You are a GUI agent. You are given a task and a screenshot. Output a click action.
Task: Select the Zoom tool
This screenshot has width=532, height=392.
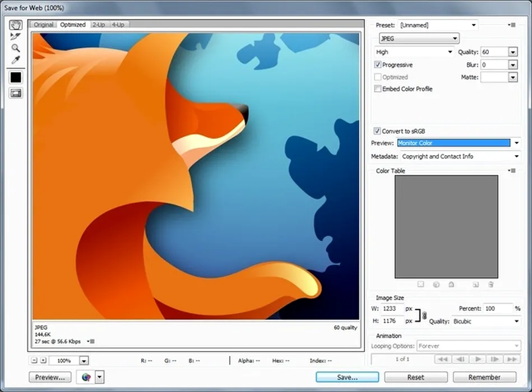pyautogui.click(x=16, y=48)
